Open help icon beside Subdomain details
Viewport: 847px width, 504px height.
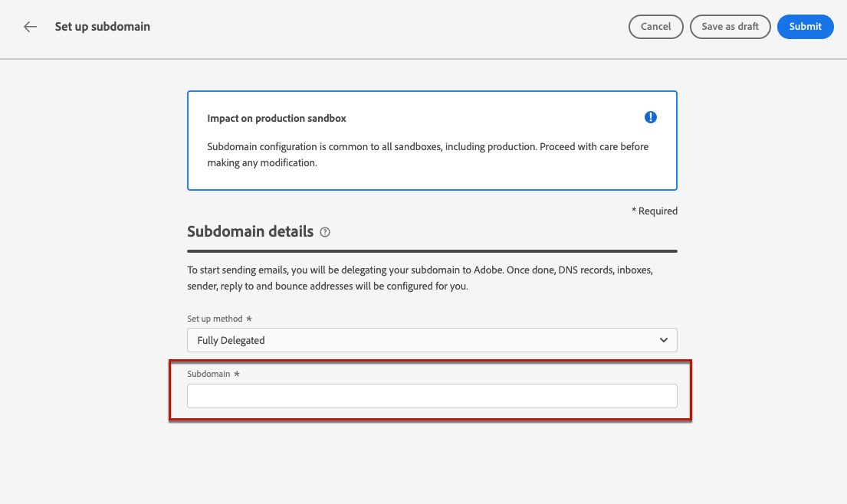click(325, 232)
